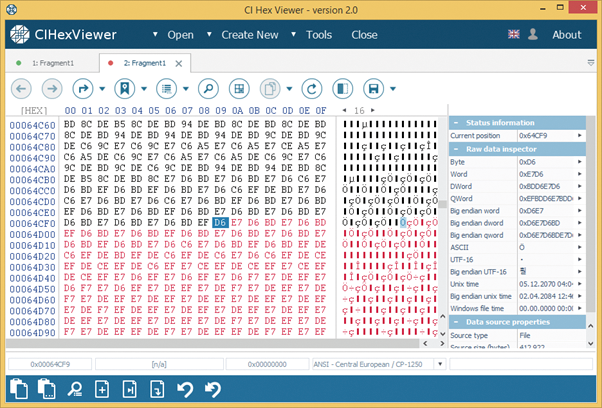The height and width of the screenshot is (408, 602).
Task: Select the 2: Fragment1 tab
Action: coord(144,63)
